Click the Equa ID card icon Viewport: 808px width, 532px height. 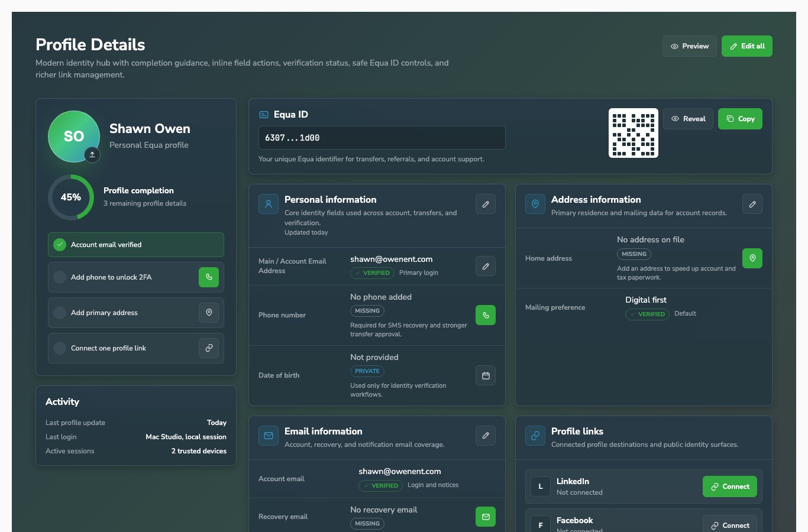click(264, 115)
